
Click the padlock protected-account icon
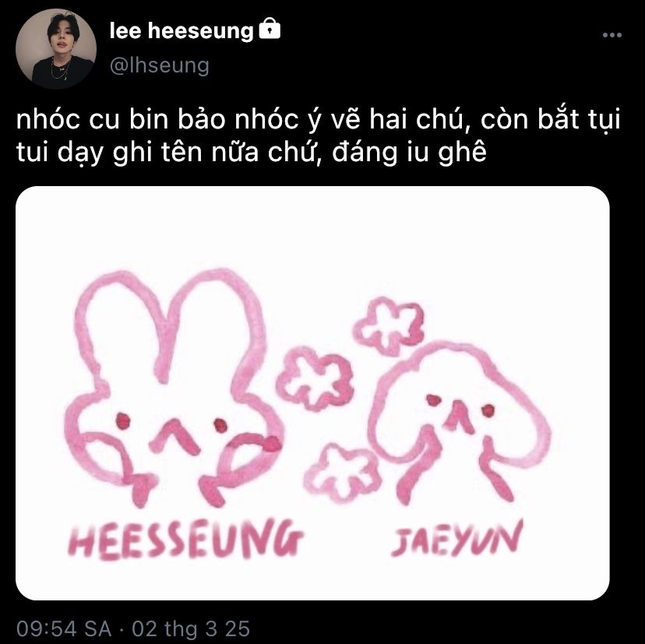[x=270, y=28]
